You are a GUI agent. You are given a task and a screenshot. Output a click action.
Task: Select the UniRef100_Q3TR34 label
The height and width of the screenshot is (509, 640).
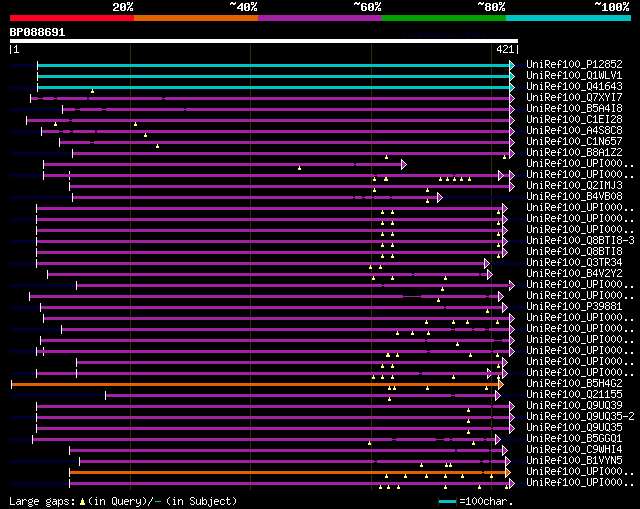pyautogui.click(x=574, y=263)
